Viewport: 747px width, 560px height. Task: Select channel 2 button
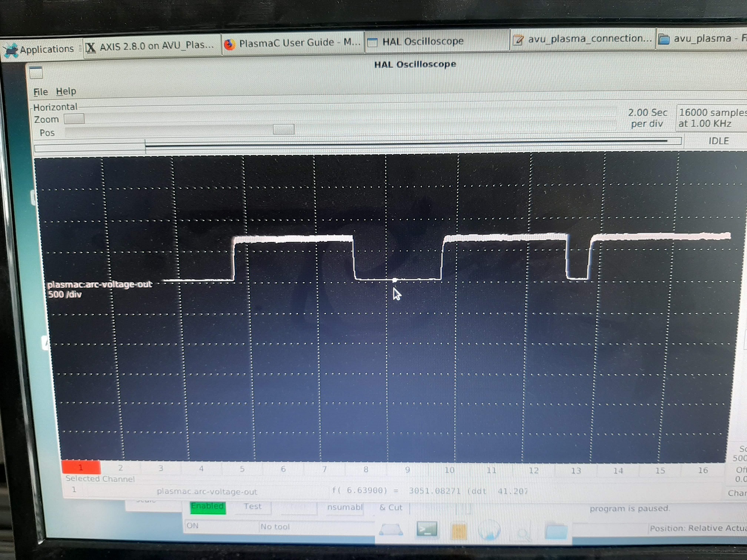(x=121, y=468)
